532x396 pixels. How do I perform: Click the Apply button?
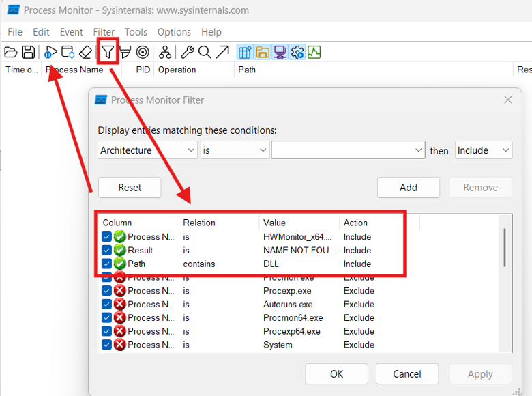[x=480, y=374]
